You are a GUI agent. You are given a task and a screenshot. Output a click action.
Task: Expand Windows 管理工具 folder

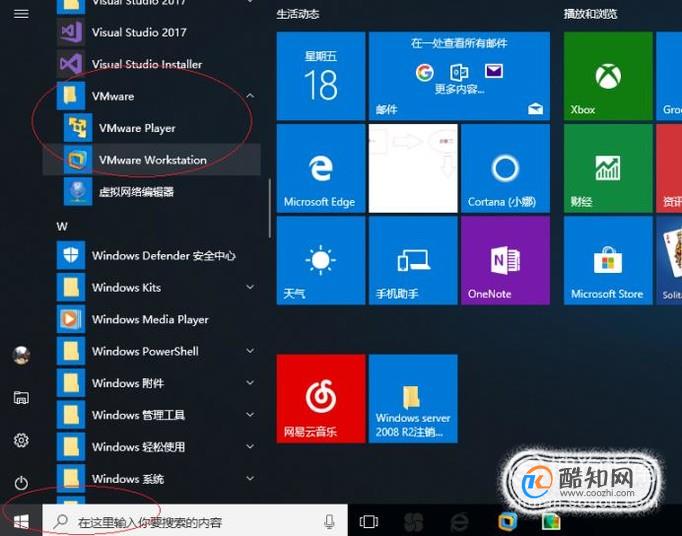pos(250,415)
